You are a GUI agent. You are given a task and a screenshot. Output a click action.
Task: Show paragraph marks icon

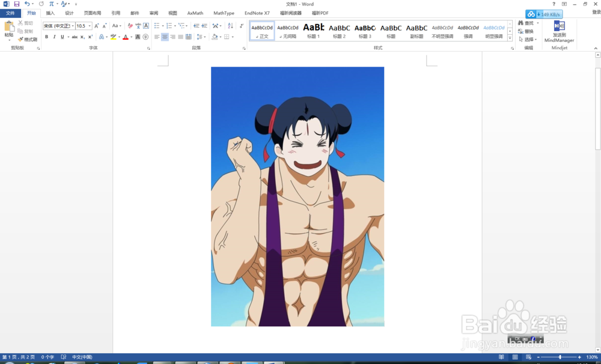point(242,26)
